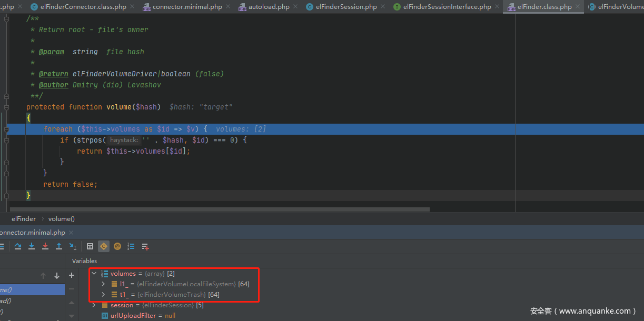Click the add-to-watches list icon with red plus
This screenshot has width=644, height=321.
145,246
